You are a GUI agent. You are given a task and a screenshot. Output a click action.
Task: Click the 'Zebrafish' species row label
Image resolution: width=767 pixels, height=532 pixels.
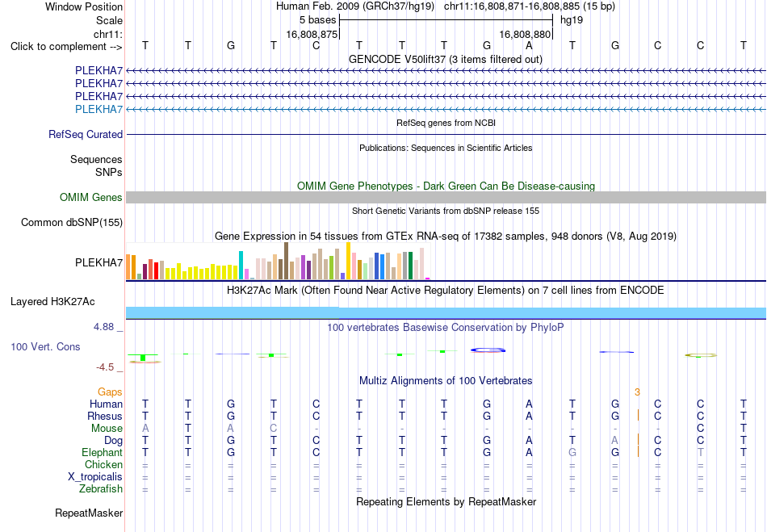(x=101, y=488)
